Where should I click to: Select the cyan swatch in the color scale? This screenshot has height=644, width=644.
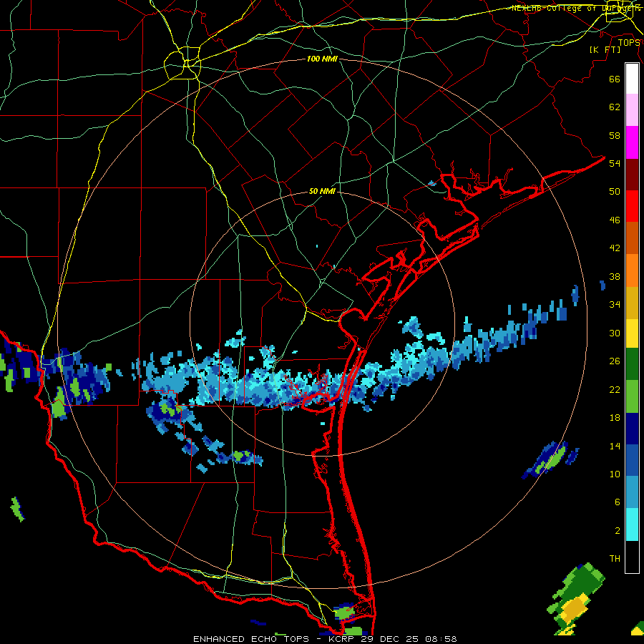tap(632, 525)
